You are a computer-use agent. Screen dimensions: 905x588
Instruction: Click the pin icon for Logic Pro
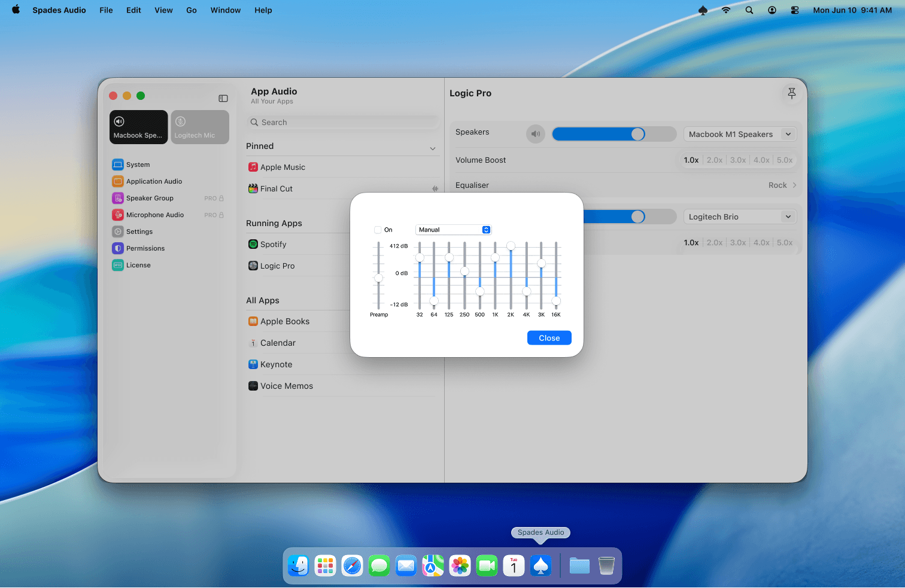791,93
